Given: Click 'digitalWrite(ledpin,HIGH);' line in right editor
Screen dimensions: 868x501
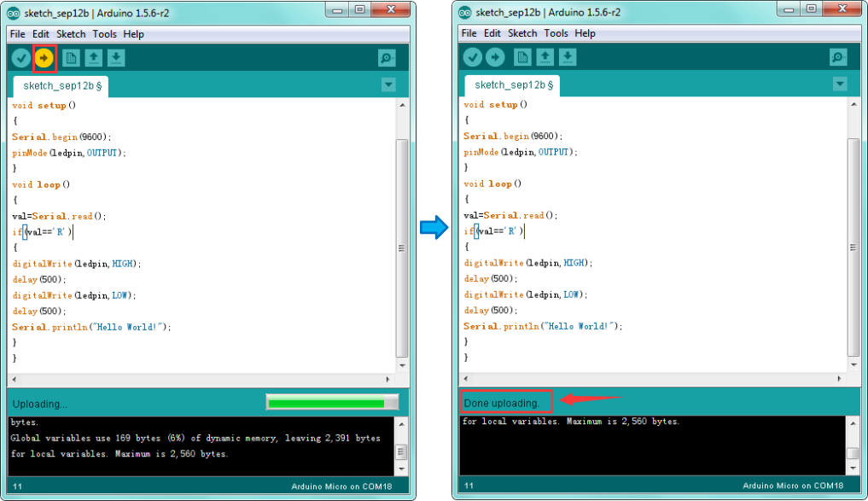Looking at the screenshot, I should coord(528,263).
